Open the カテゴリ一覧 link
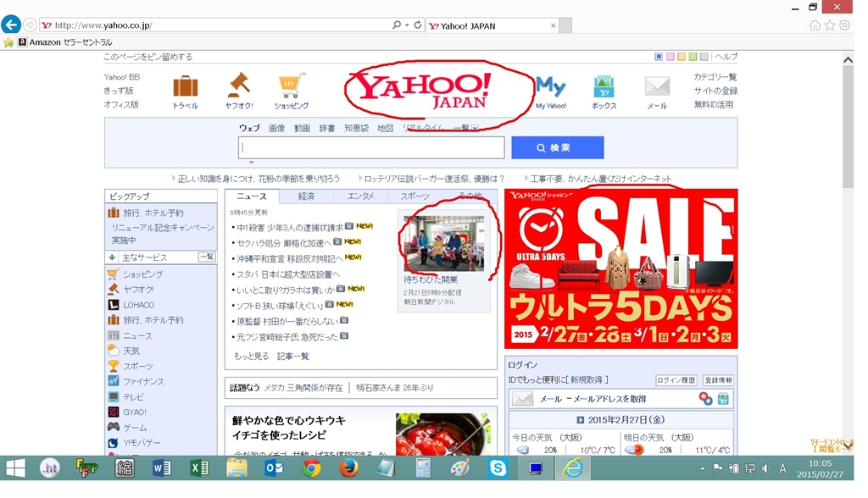 [x=715, y=77]
